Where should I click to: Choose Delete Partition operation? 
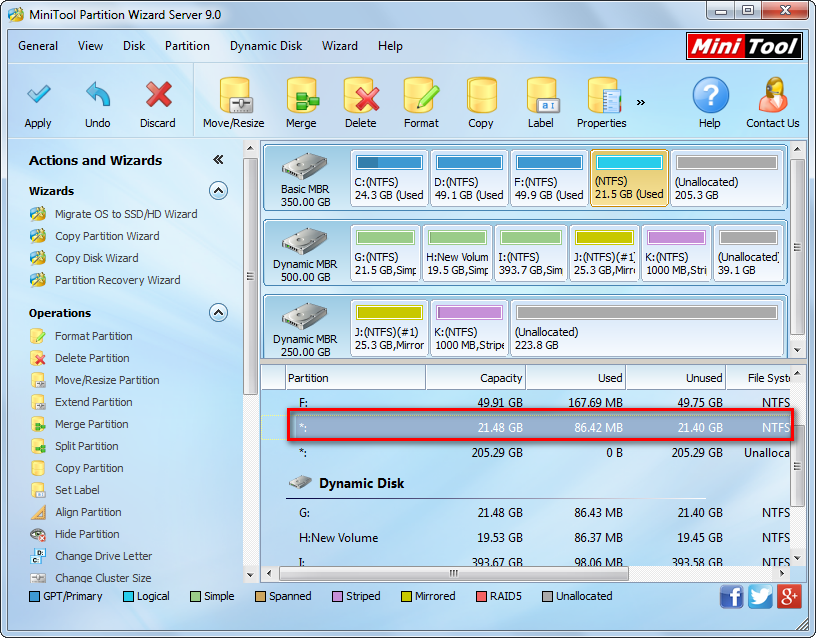coord(92,358)
